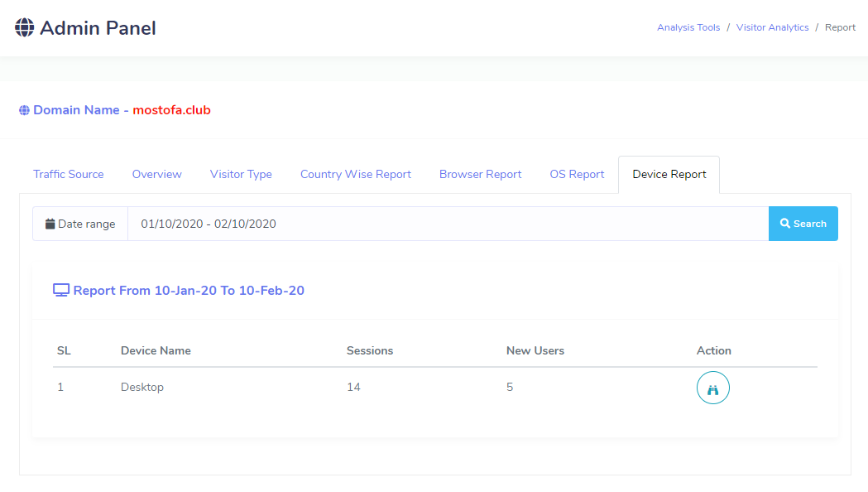Click the Report breadcrumb item
Image resolution: width=868 pixels, height=492 pixels.
[840, 28]
